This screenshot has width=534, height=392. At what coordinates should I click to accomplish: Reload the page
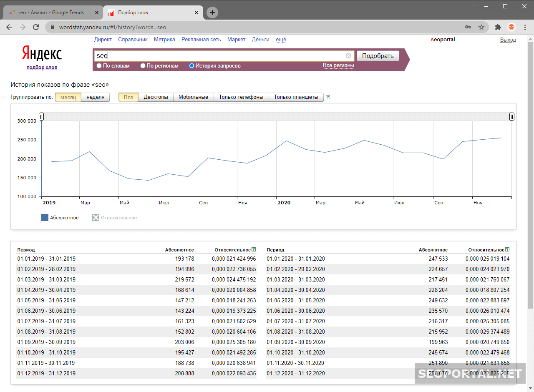36,27
